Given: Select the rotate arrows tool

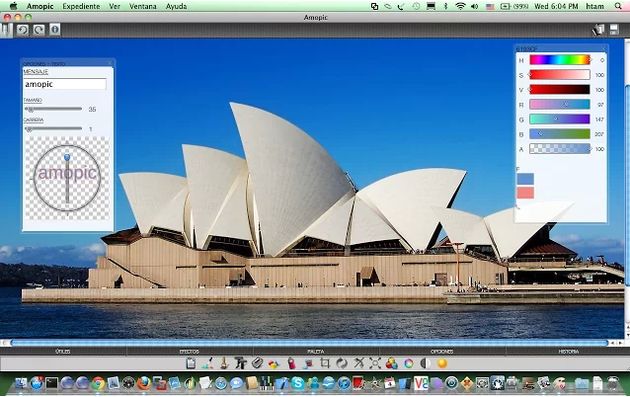Looking at the screenshot, I should [342, 363].
